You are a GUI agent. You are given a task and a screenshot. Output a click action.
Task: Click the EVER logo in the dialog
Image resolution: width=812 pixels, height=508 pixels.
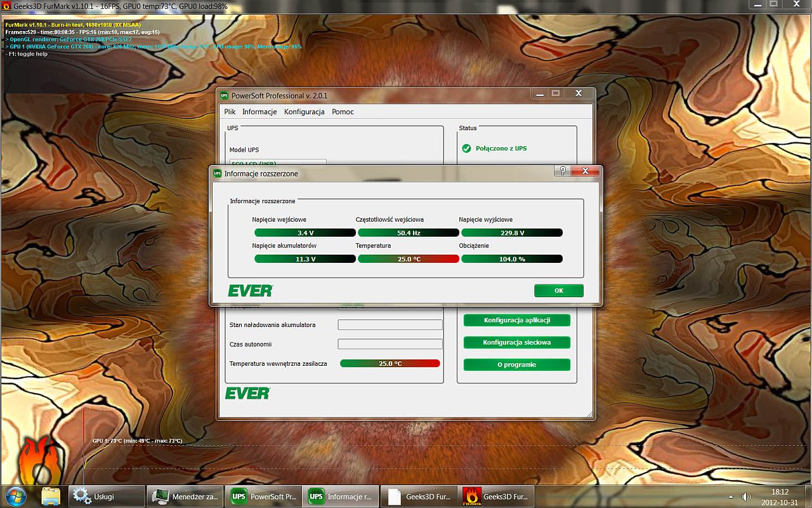[x=251, y=291]
